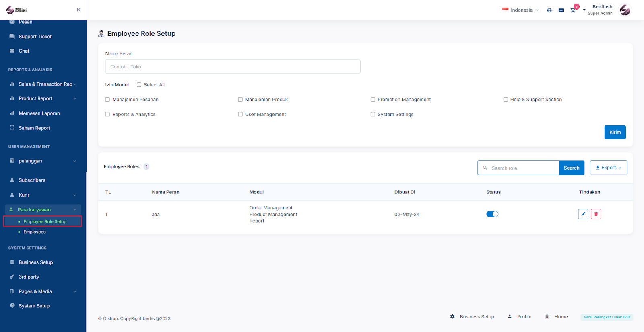This screenshot has width=644, height=332.
Task: Check the Promotion Management checkbox
Action: 373,100
